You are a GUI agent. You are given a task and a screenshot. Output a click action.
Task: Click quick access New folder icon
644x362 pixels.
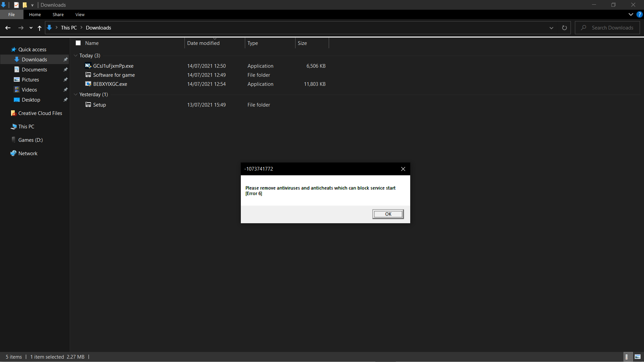(24, 5)
